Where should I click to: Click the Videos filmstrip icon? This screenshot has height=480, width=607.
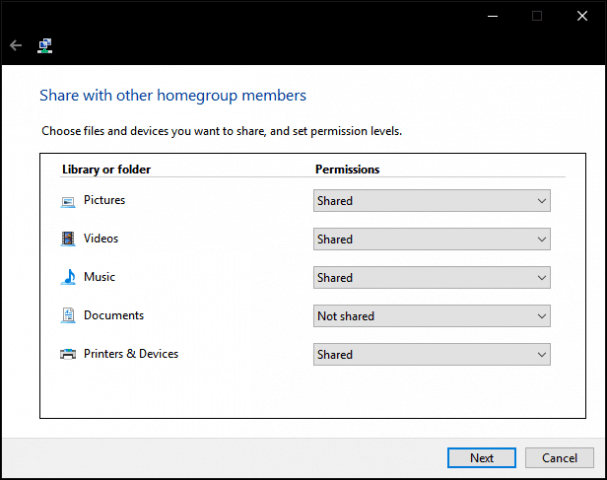pos(68,238)
